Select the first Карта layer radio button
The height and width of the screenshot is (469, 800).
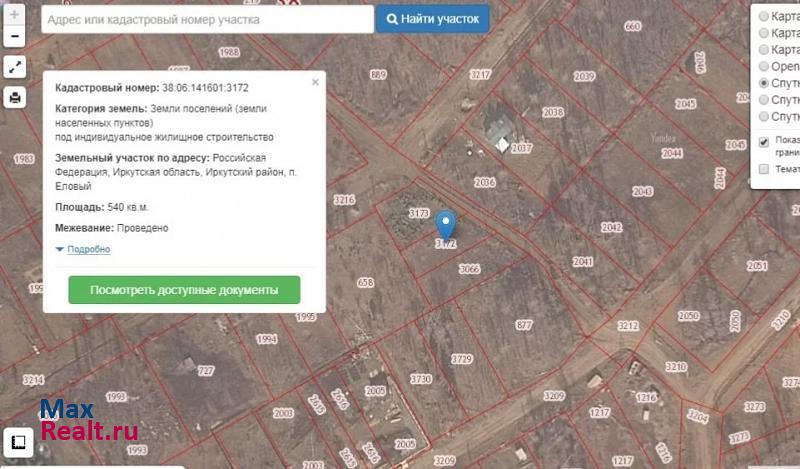[x=765, y=16]
